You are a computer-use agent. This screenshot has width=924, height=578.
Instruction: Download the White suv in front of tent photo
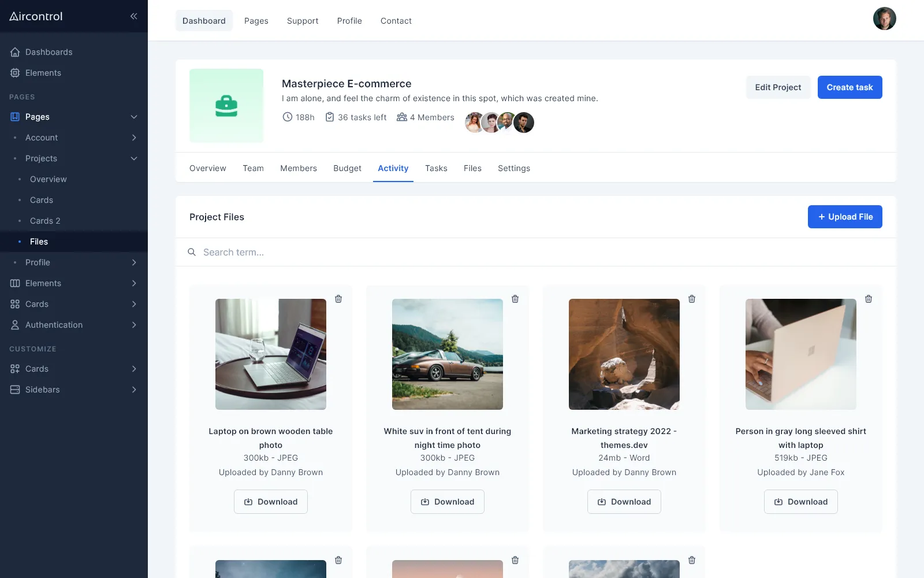point(448,502)
